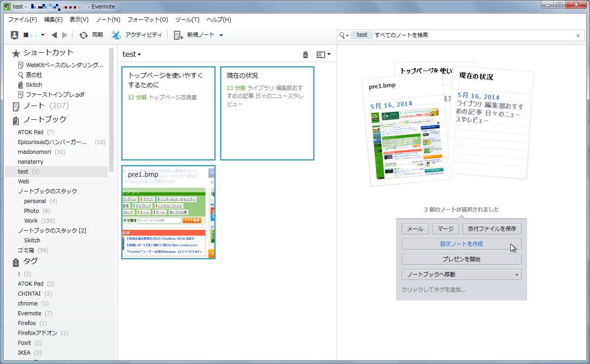The image size is (590, 364).
Task: Click the user account icon on the toolbar
Action: 14,35
